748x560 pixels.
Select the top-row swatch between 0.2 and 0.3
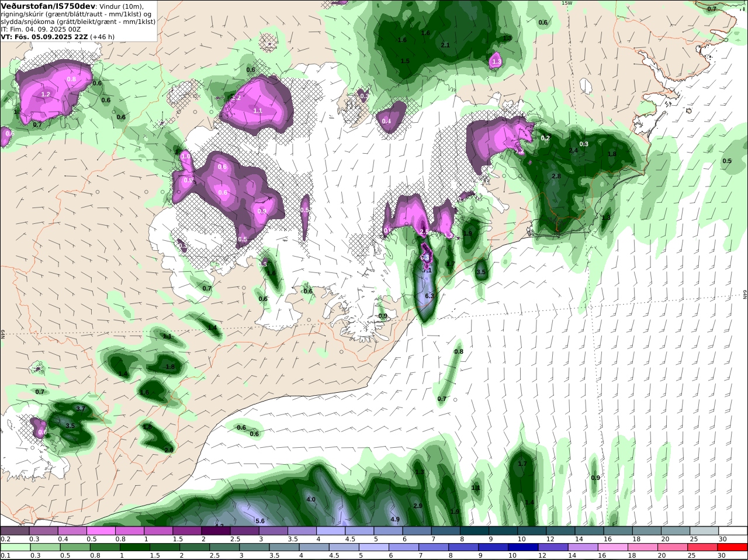point(15,531)
